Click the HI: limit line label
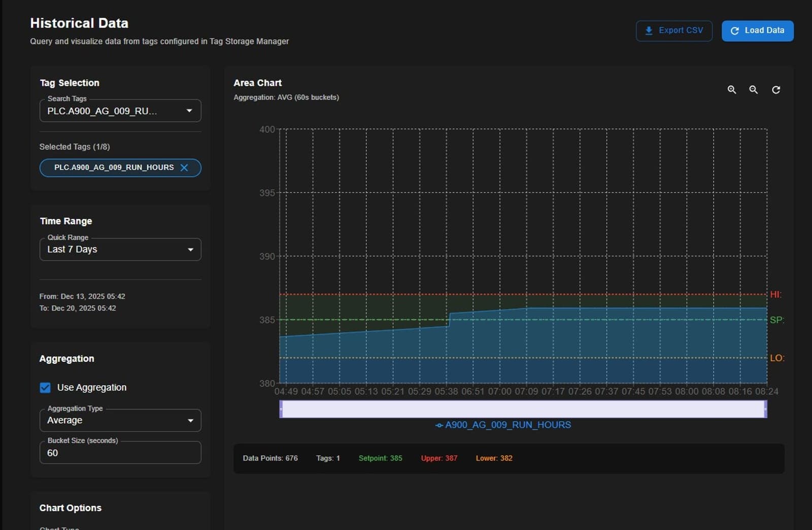The image size is (812, 530). [775, 294]
